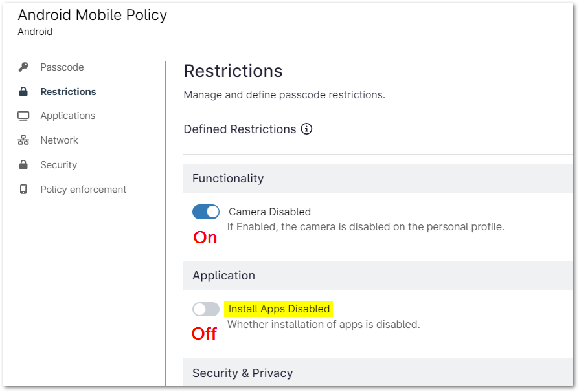This screenshot has height=392, width=579.
Task: Open Policy enforcement settings
Action: (84, 189)
